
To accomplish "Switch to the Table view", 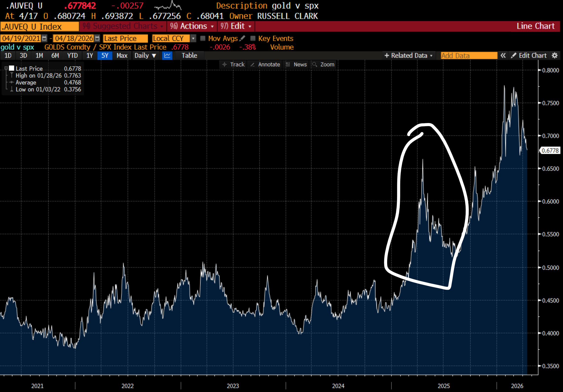I will [x=189, y=55].
